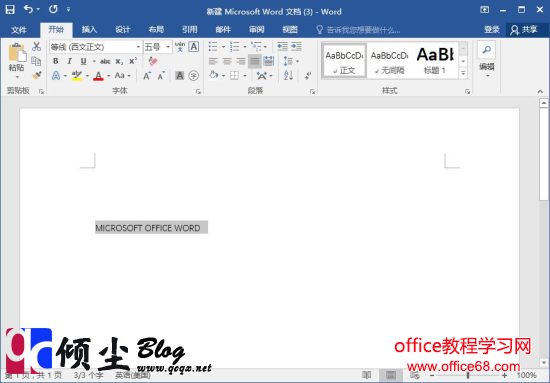550x383 pixels.
Task: Apply the 标题 1 style
Action: click(x=435, y=60)
